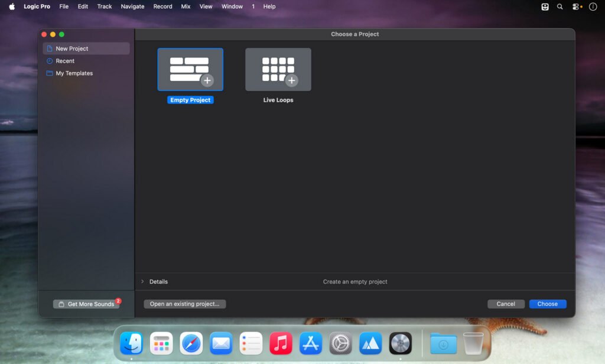Select the Live Loops template thumbnail
The height and width of the screenshot is (364, 605).
(278, 70)
